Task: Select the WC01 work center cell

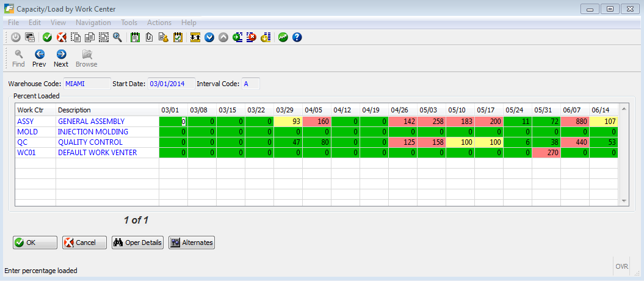Action: (36, 153)
